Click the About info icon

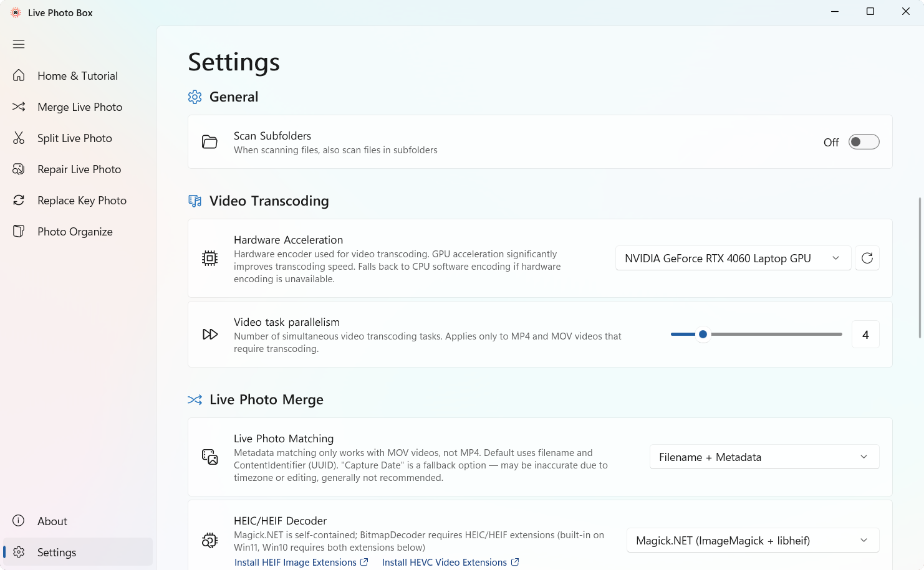click(19, 521)
